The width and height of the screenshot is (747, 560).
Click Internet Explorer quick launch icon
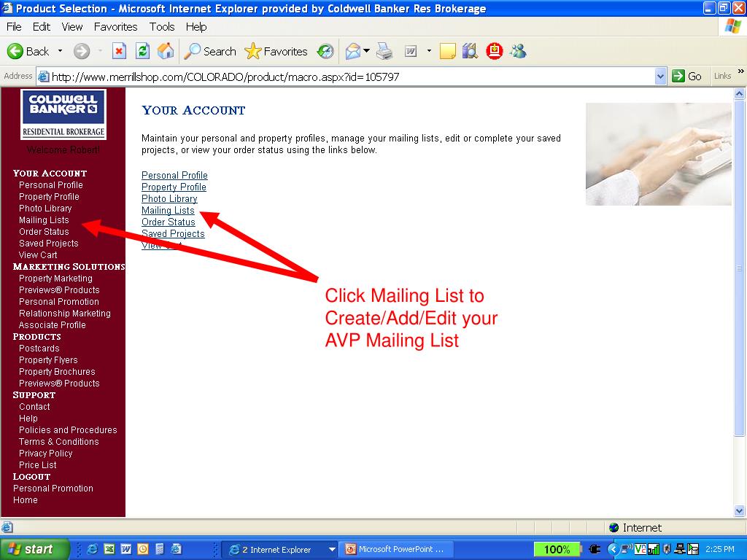tap(92, 549)
